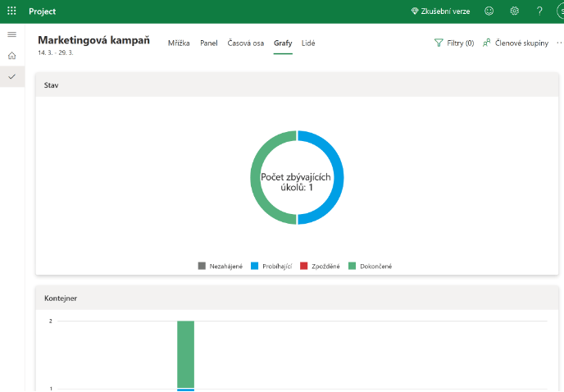Image resolution: width=564 pixels, height=392 pixels.
Task: Click the Project app title link
Action: coord(42,11)
